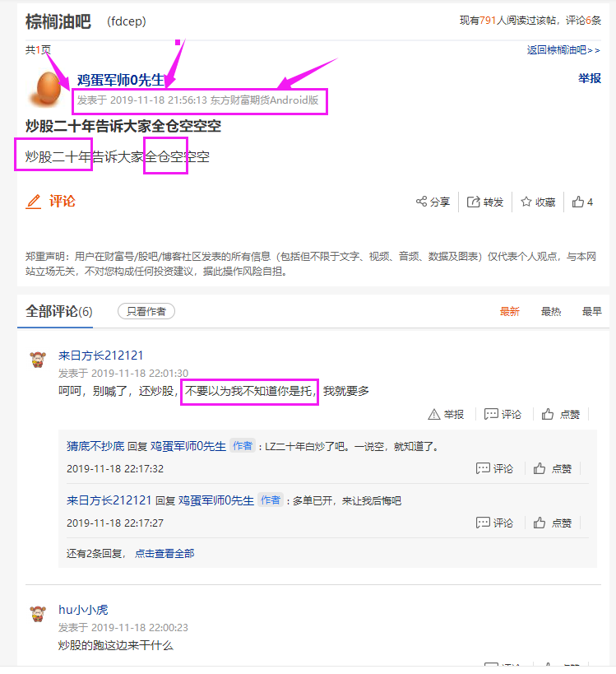Like the reply by 猜底不抄底
The width and height of the screenshot is (616, 674).
pyautogui.click(x=553, y=468)
